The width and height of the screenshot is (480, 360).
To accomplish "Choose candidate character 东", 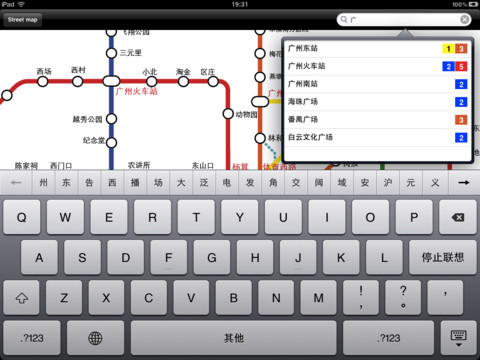I will [66, 182].
